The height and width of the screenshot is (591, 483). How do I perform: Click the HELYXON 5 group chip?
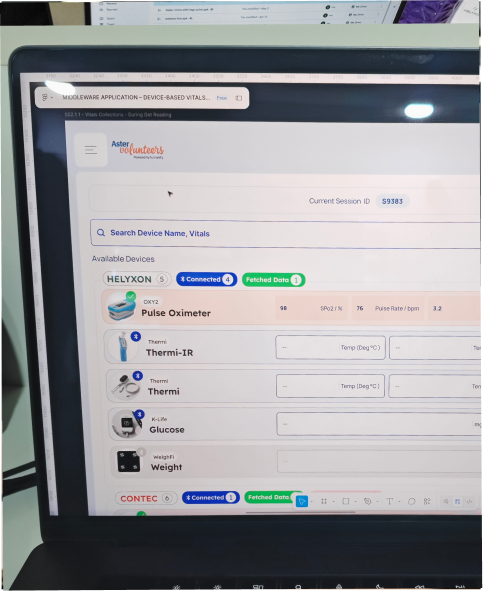[x=137, y=279]
